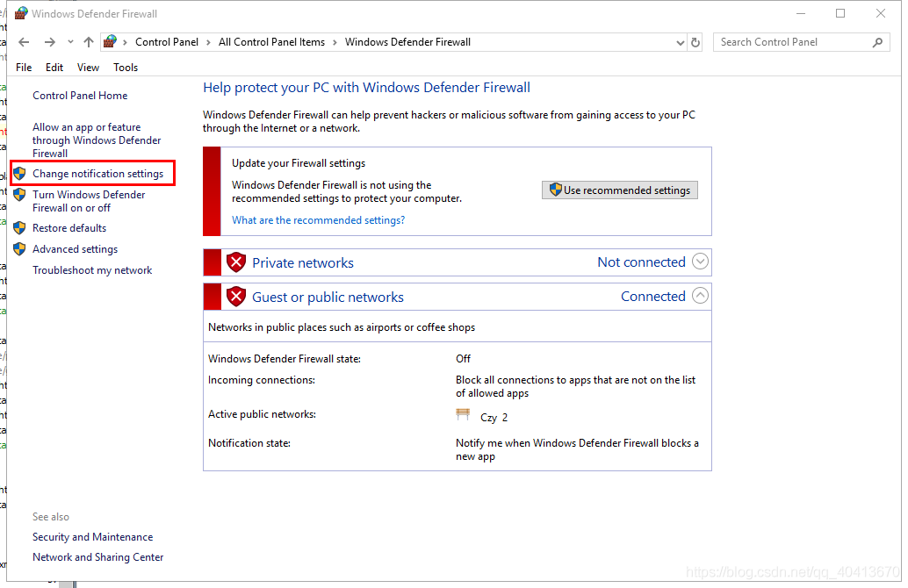Open the address bar history dropdown
Screen dimensions: 908x588
pyautogui.click(x=680, y=42)
